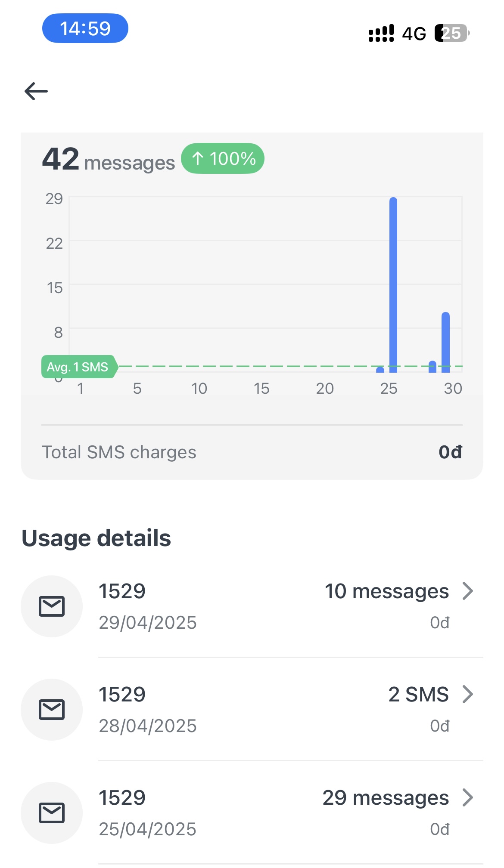The width and height of the screenshot is (504, 868).
Task: Select the chart bar near day 29
Action: coord(445,343)
